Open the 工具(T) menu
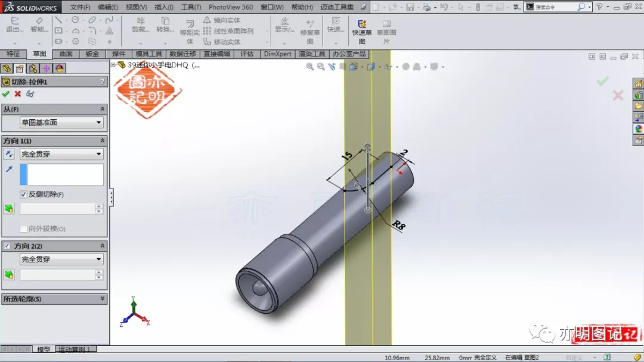The image size is (644, 362). [191, 7]
